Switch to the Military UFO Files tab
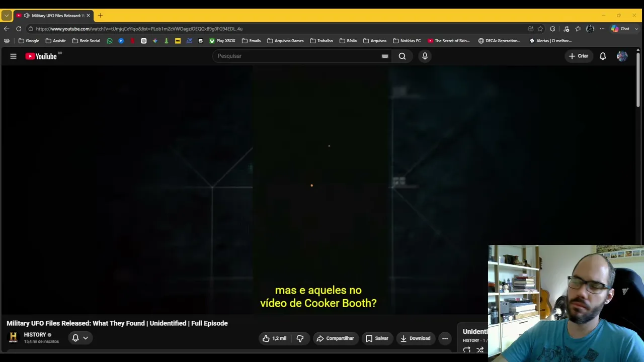644x362 pixels. tap(53, 16)
